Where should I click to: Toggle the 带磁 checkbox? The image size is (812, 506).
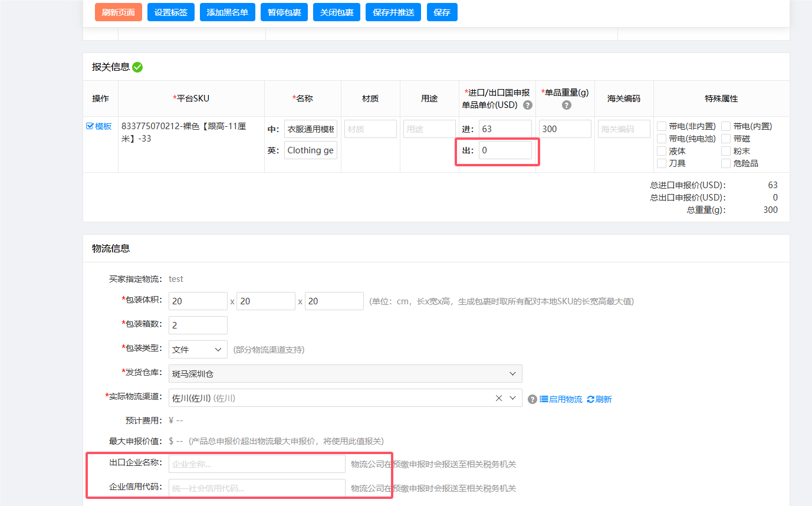click(726, 139)
